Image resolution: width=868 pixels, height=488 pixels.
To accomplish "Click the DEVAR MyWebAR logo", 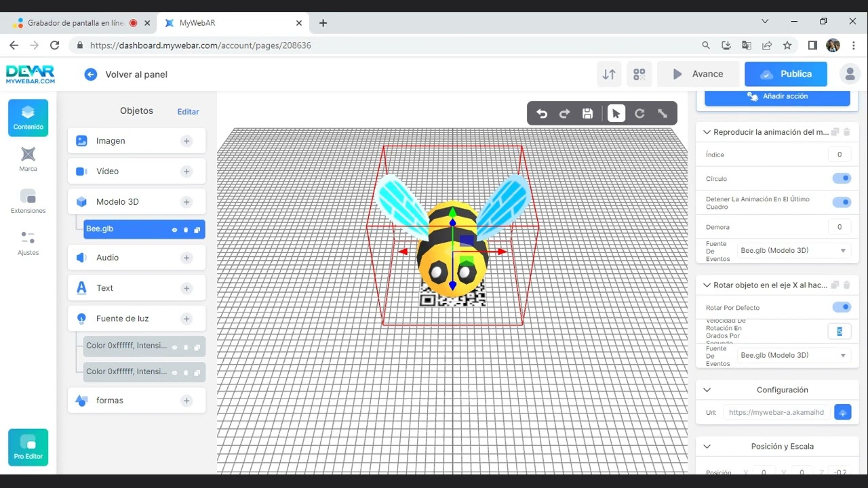I will pyautogui.click(x=31, y=74).
